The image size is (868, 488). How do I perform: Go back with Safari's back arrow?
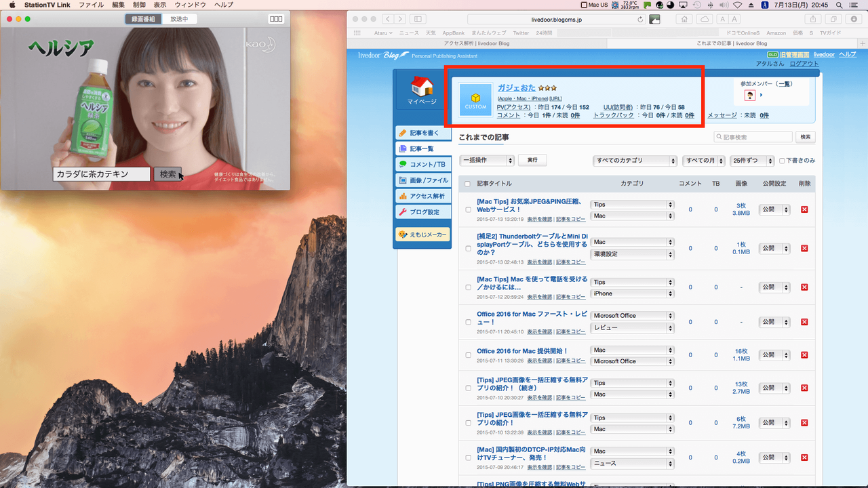[x=387, y=19]
